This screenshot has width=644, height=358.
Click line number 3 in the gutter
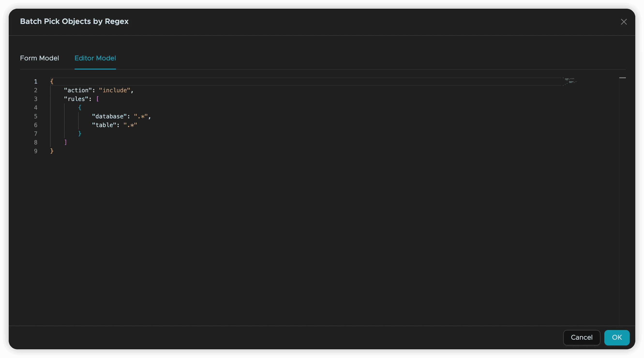[36, 99]
